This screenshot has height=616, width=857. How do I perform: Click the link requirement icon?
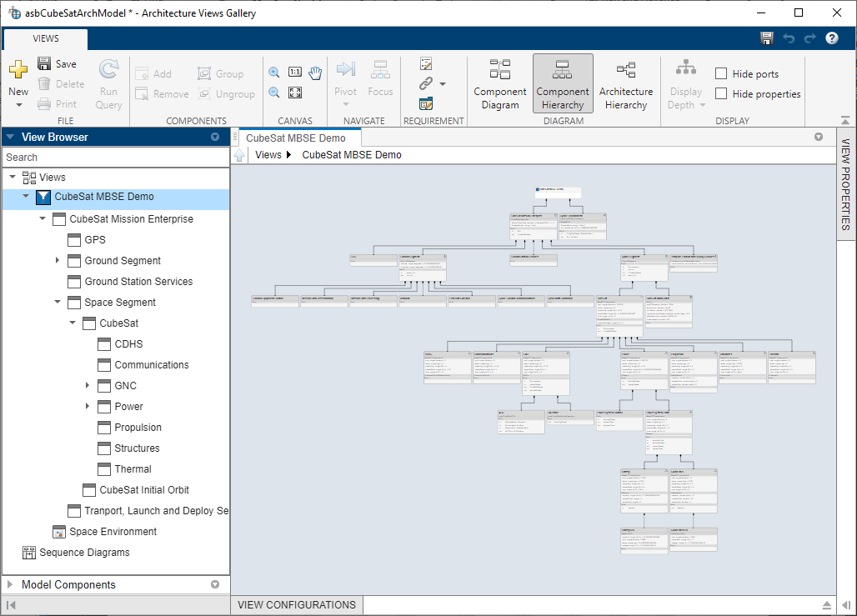point(424,83)
